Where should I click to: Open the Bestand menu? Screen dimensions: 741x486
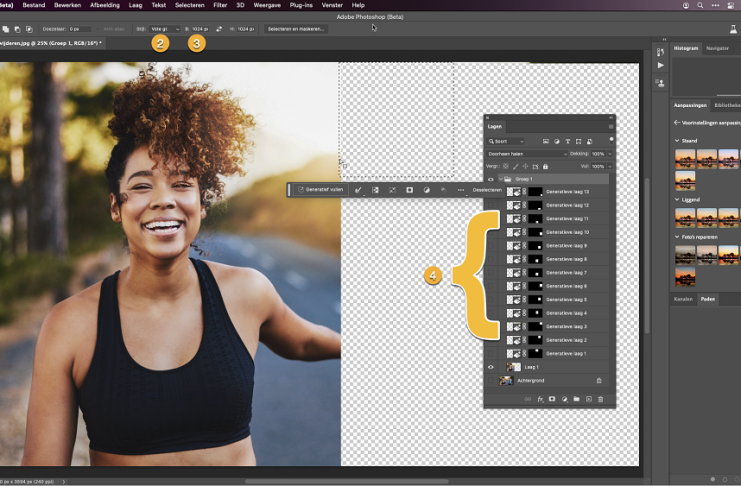(x=34, y=5)
